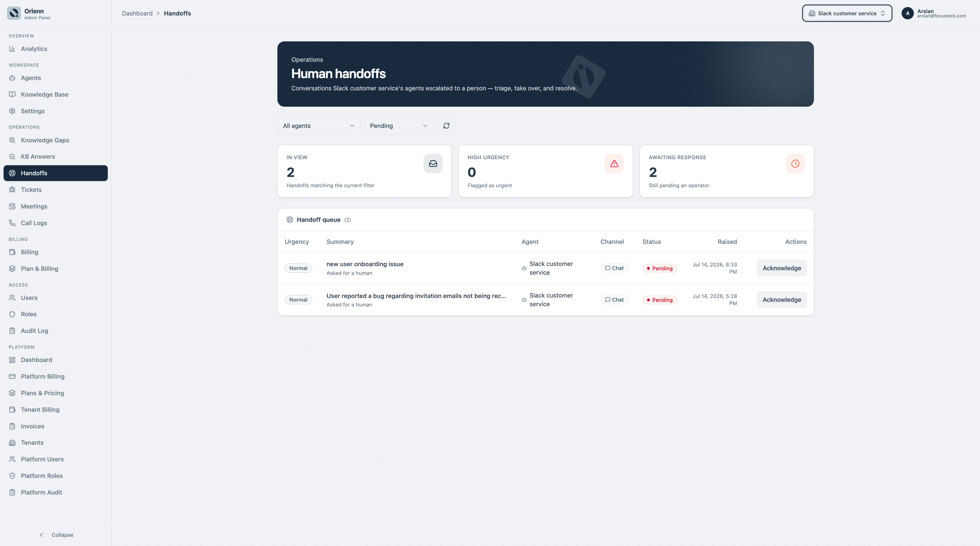Click the Orlenn logo icon
Viewport: 980px width, 546px height.
click(x=14, y=13)
